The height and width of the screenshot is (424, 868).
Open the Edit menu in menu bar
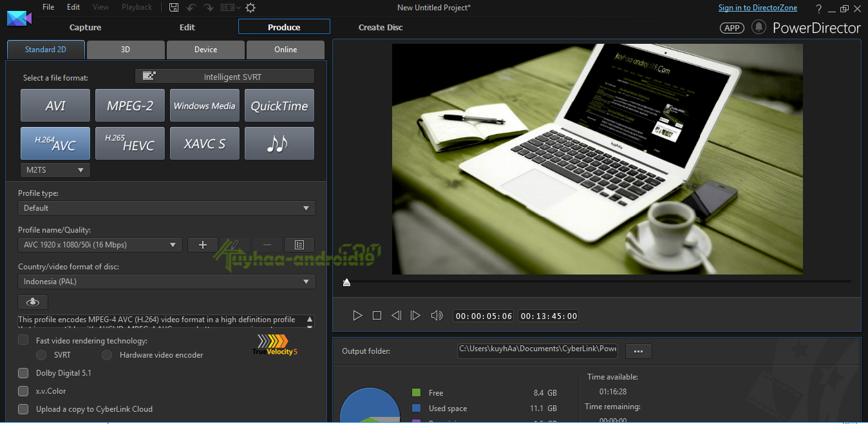tap(73, 7)
